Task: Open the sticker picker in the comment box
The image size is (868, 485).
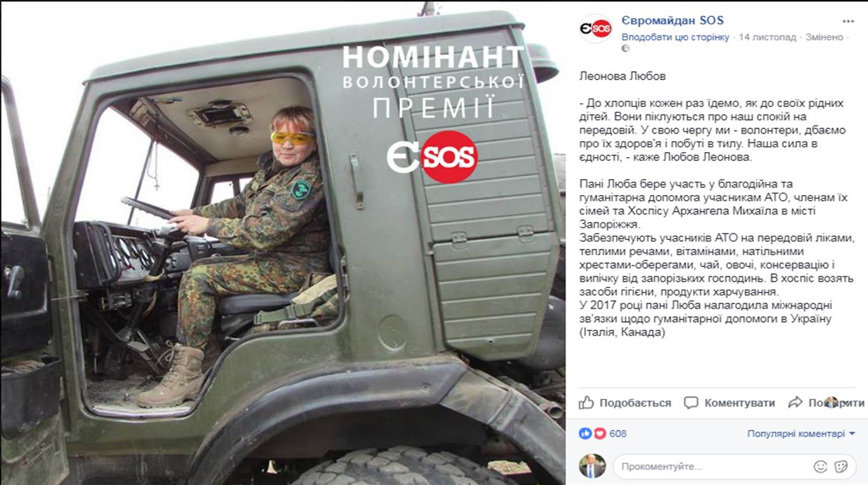Action: pos(841,467)
